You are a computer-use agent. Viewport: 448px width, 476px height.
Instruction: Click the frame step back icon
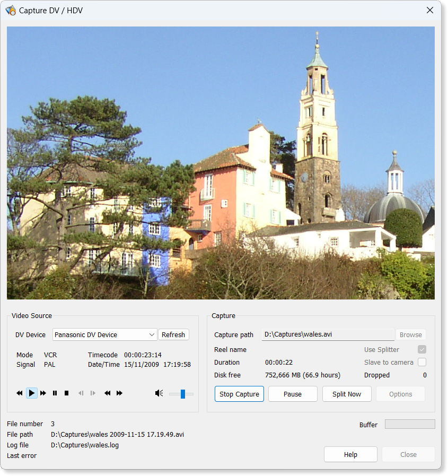click(81, 393)
